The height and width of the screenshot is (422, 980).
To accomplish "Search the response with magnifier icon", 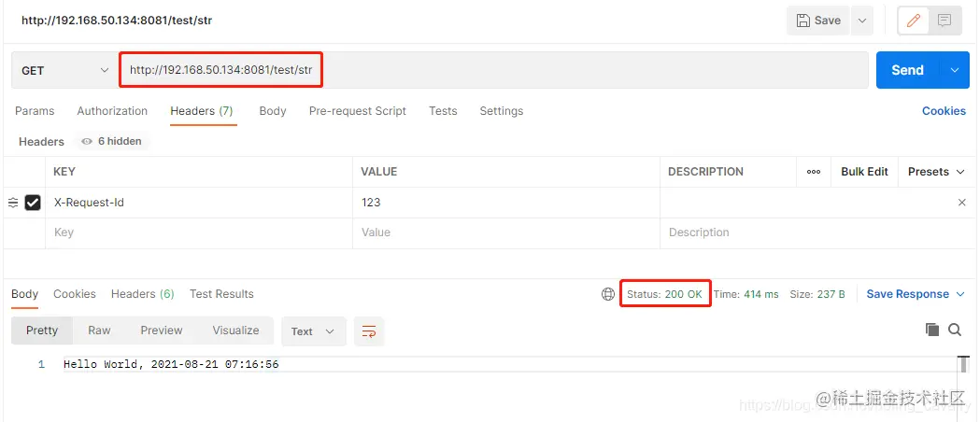I will [x=955, y=330].
